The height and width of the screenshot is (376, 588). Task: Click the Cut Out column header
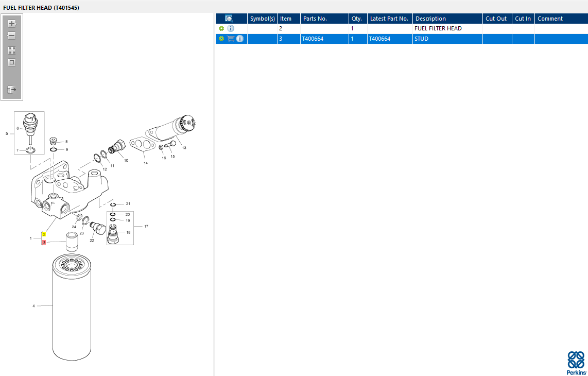point(497,19)
